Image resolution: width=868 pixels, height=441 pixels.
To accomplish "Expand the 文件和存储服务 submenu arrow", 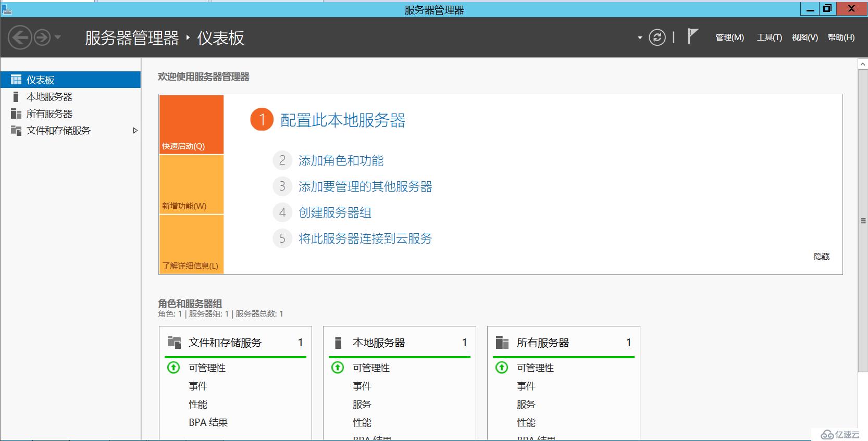I will click(x=135, y=131).
